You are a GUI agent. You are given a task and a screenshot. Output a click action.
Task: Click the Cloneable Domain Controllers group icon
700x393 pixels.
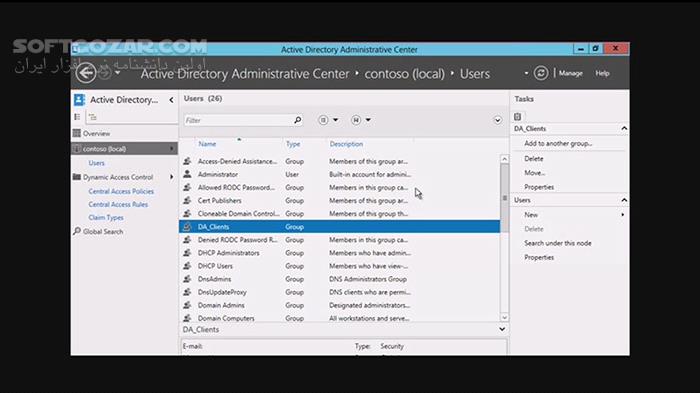[188, 213]
